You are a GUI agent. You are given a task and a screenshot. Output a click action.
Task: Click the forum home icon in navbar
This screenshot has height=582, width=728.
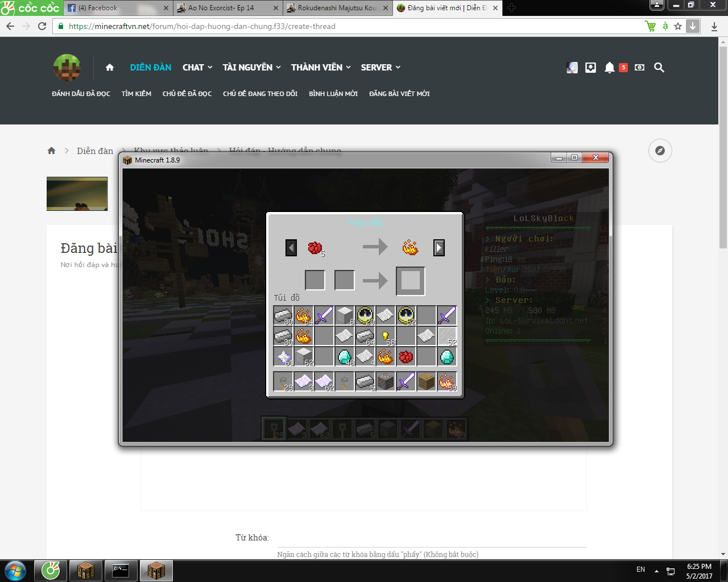(110, 68)
